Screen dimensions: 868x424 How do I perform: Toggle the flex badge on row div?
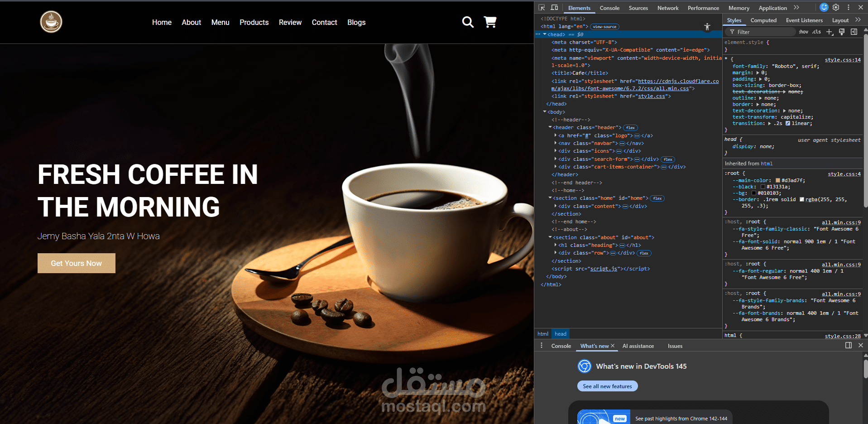pyautogui.click(x=644, y=253)
